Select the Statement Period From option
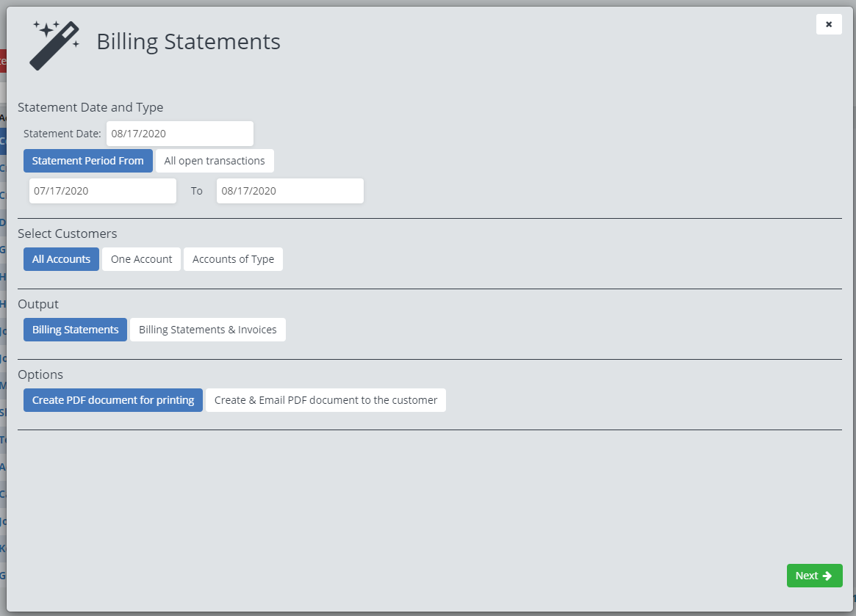 tap(88, 161)
